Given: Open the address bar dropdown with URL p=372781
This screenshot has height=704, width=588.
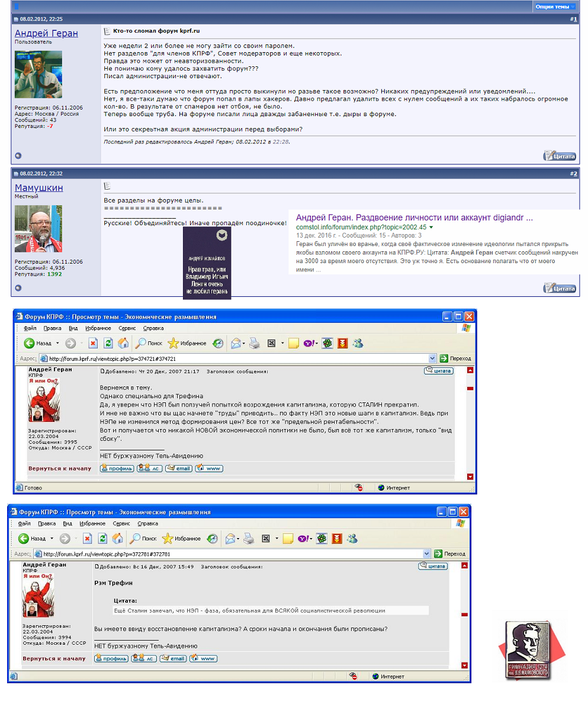Looking at the screenshot, I should coord(426,554).
